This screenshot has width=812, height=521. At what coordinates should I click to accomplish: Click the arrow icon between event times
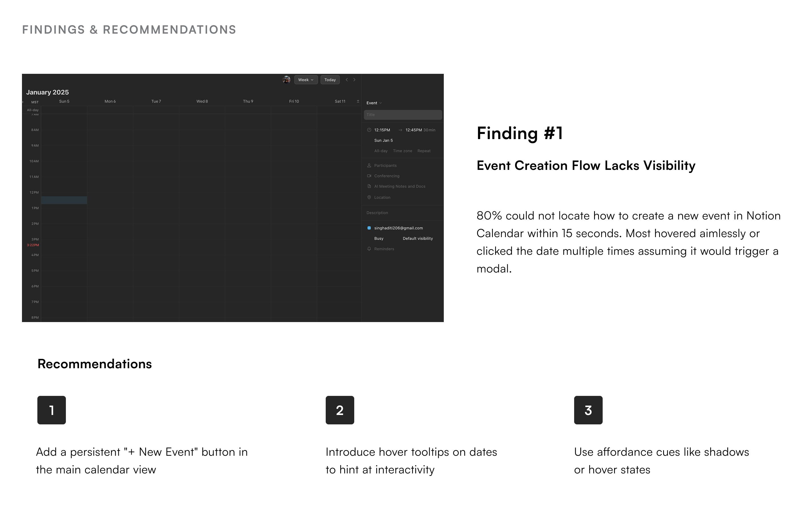pos(400,130)
